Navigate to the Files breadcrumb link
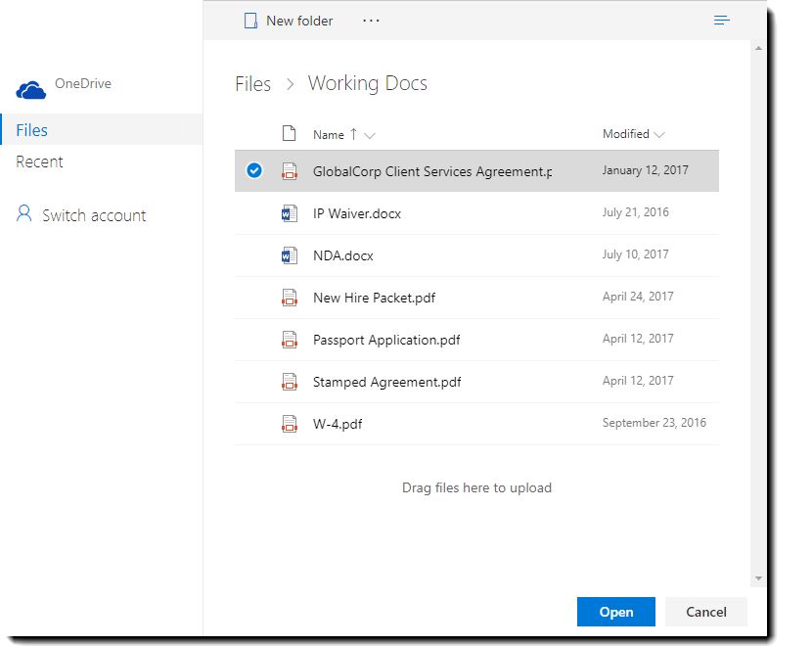This screenshot has width=812, height=646. 252,84
